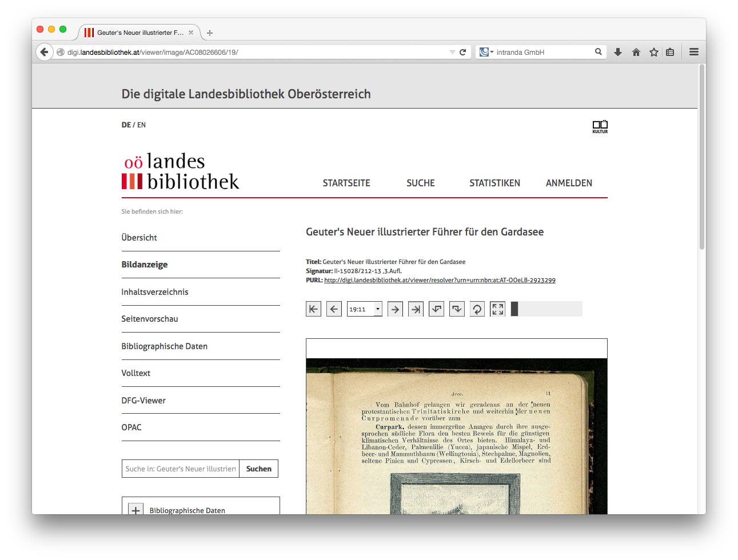Open STARTSEITE menu item

[x=346, y=183]
